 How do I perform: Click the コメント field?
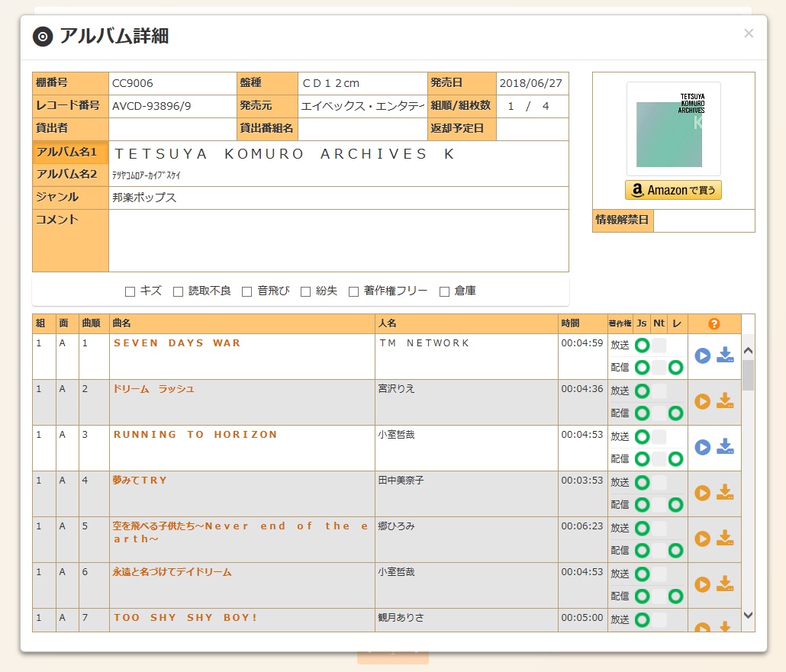(x=338, y=240)
